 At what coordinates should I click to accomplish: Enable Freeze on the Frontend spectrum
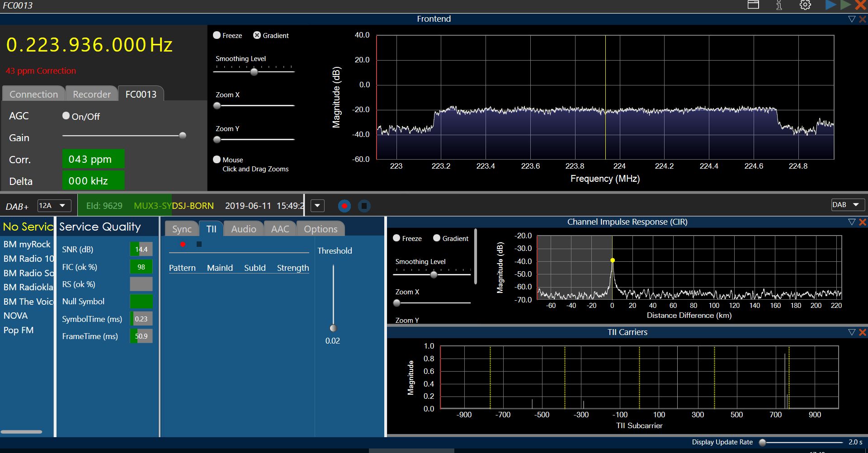(217, 35)
